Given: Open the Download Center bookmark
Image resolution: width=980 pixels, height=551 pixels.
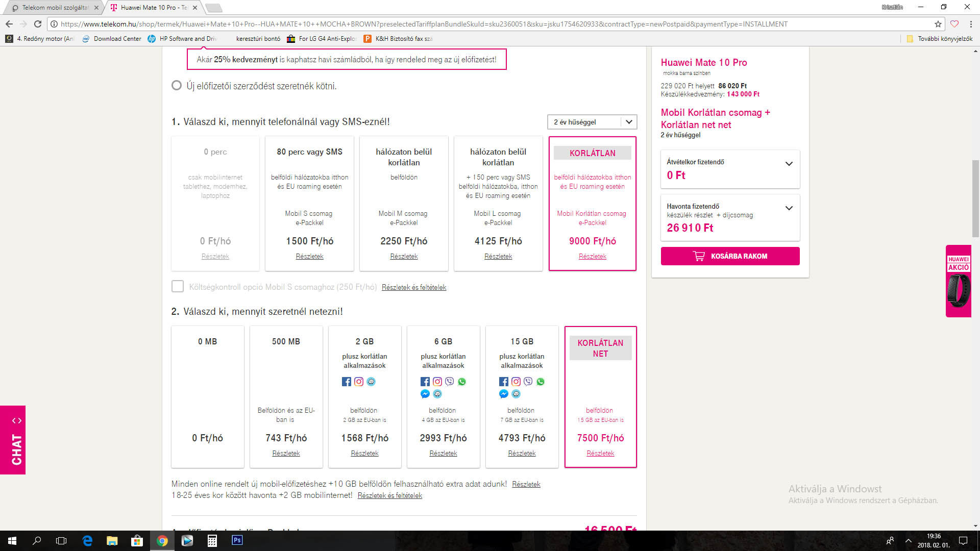Looking at the screenshot, I should (x=112, y=39).
